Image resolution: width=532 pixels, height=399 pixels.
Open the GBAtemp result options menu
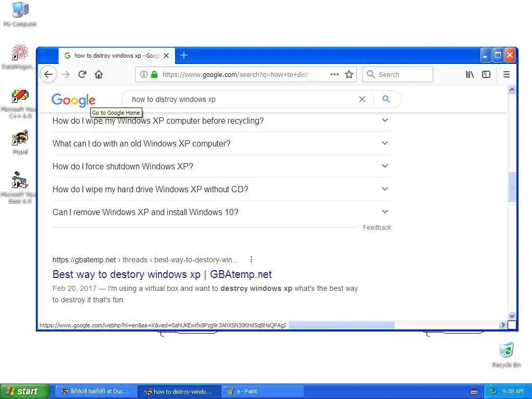pos(251,260)
